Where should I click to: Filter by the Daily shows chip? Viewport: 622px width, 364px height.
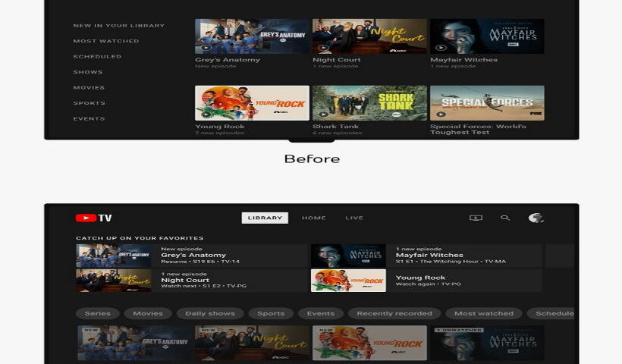[x=210, y=313]
